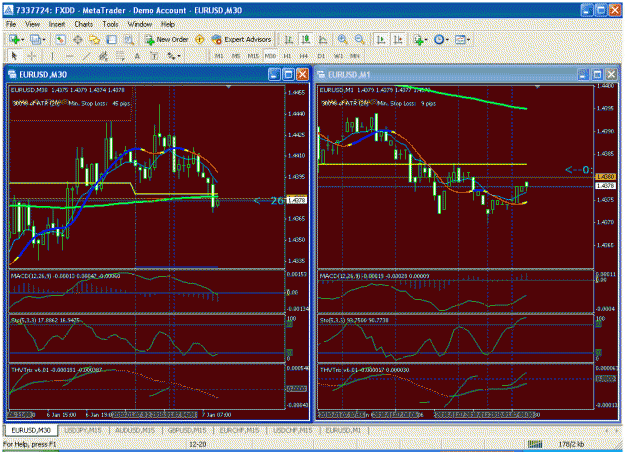This screenshot has height=452, width=625.
Task: Expand the New Chart dropdown
Action: (22, 40)
